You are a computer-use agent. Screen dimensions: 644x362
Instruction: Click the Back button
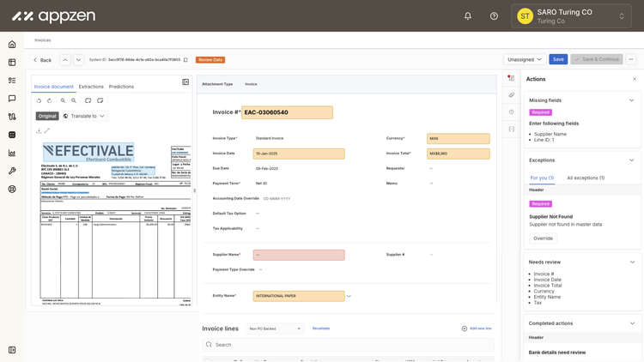pos(42,60)
